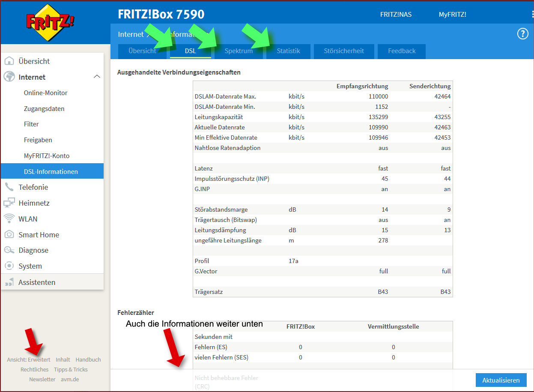
Task: Click the Heimnetz computers icon
Action: [9, 203]
